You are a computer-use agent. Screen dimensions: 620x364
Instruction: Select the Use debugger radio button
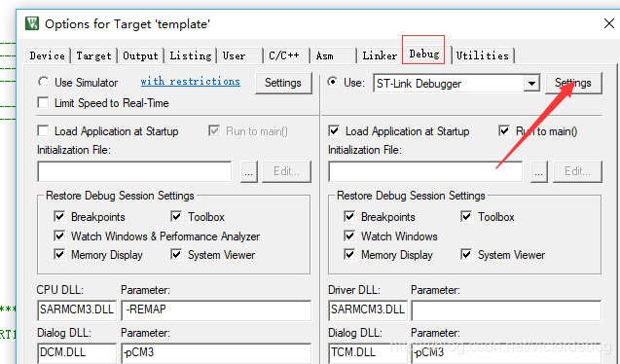coord(333,82)
